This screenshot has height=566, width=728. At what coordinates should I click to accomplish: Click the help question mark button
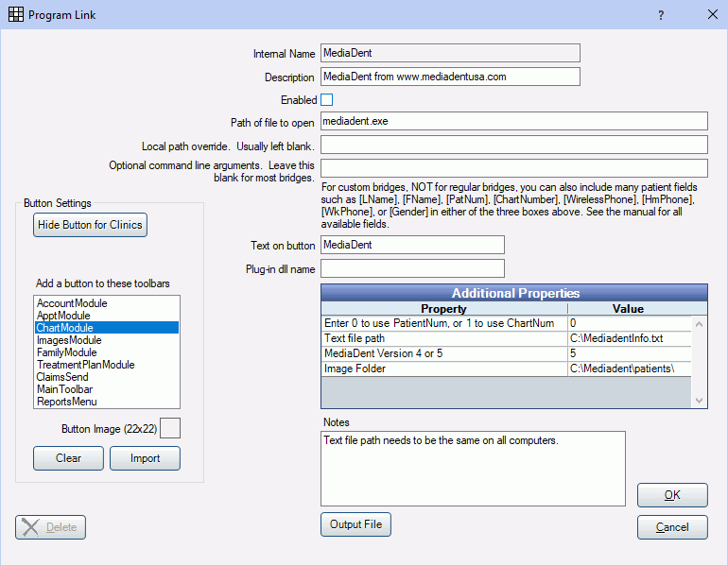coord(661,15)
